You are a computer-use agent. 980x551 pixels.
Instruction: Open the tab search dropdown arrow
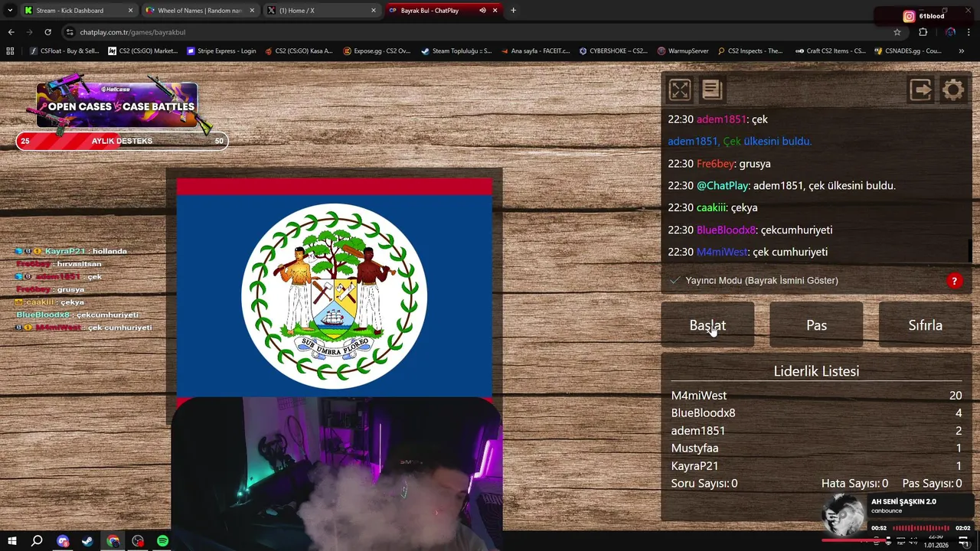[10, 11]
